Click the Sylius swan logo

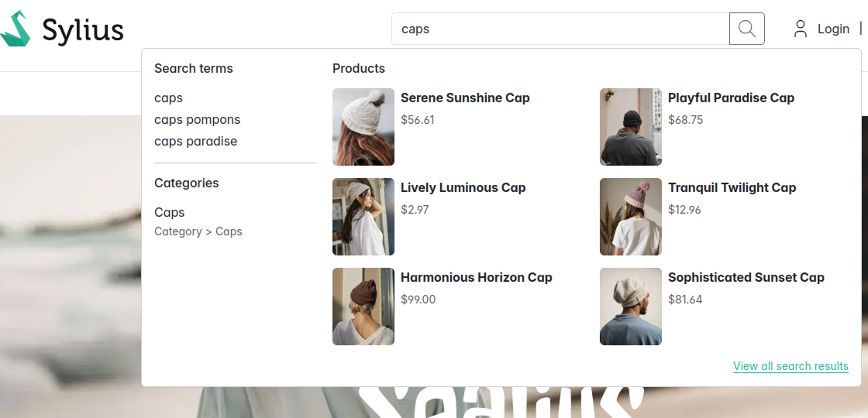(15, 29)
